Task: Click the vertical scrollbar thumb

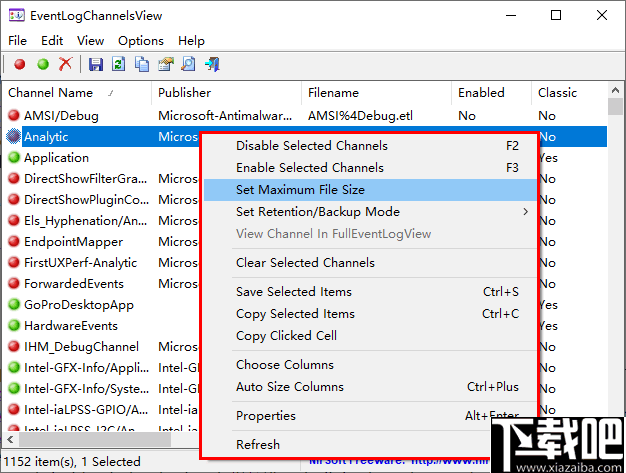Action: click(x=615, y=107)
